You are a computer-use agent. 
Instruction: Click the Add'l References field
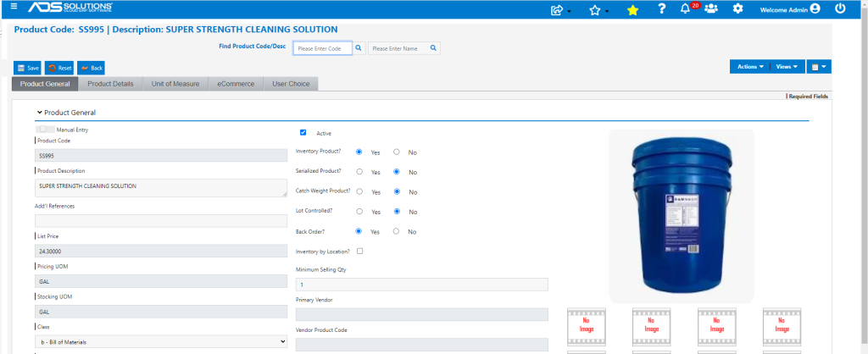[x=161, y=221]
